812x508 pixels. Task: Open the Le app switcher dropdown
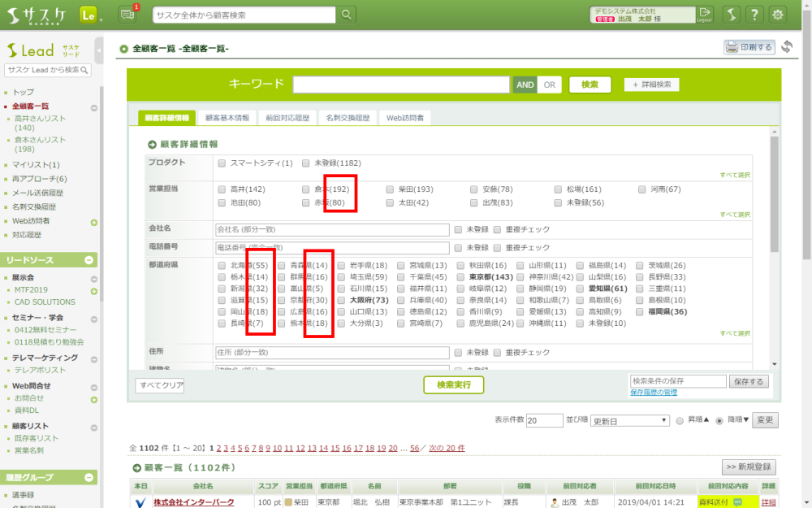click(x=91, y=15)
